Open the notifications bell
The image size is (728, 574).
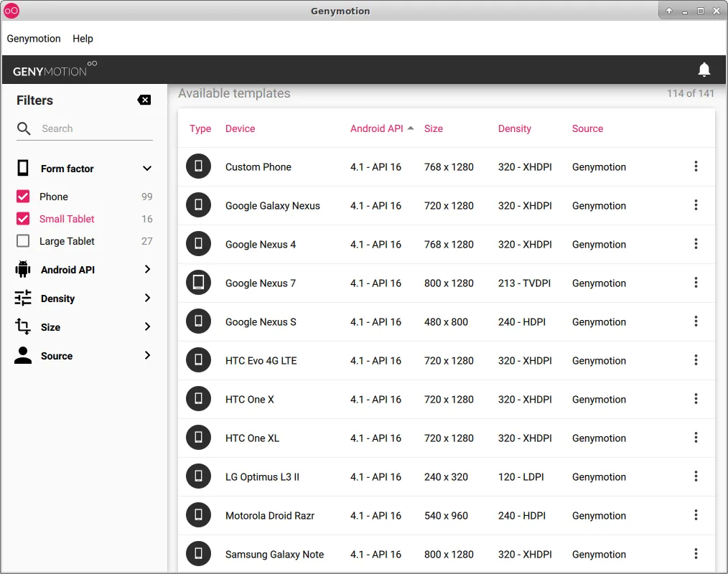tap(704, 70)
